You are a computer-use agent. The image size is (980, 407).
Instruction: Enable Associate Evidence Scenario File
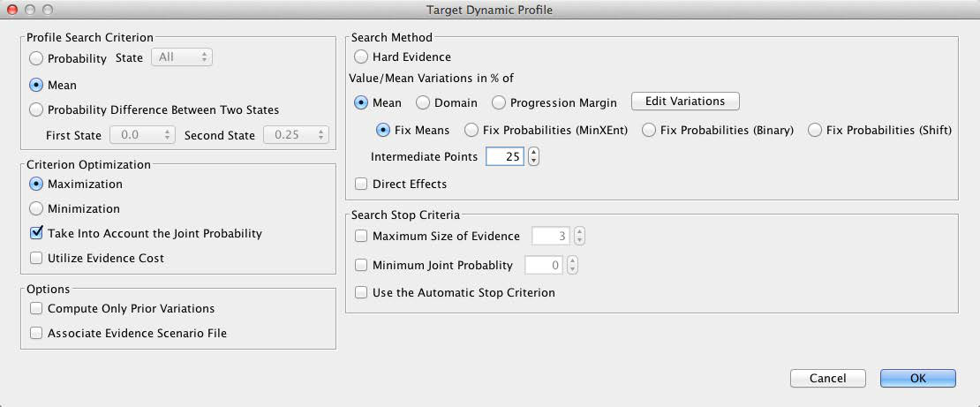click(36, 334)
